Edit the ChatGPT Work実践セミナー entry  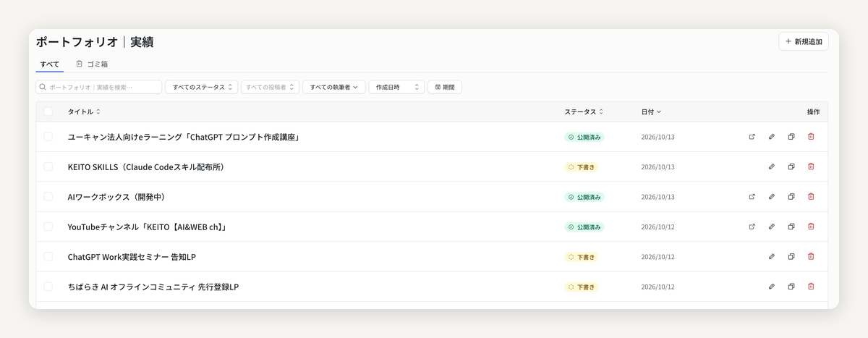click(x=772, y=256)
